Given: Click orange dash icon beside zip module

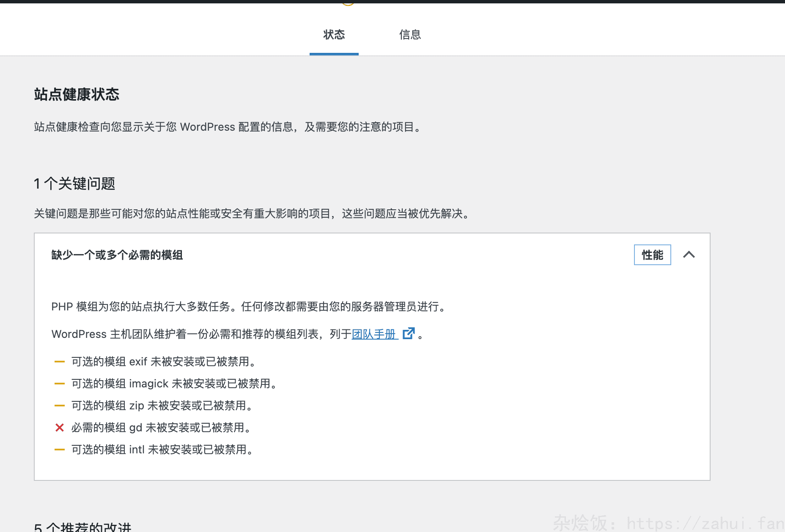Looking at the screenshot, I should (x=60, y=406).
